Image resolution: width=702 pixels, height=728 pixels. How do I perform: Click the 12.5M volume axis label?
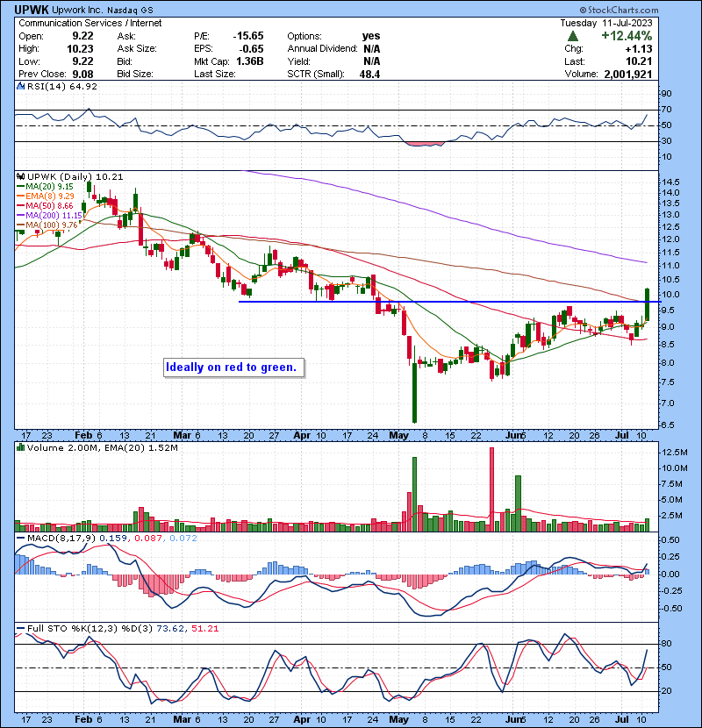(x=675, y=453)
